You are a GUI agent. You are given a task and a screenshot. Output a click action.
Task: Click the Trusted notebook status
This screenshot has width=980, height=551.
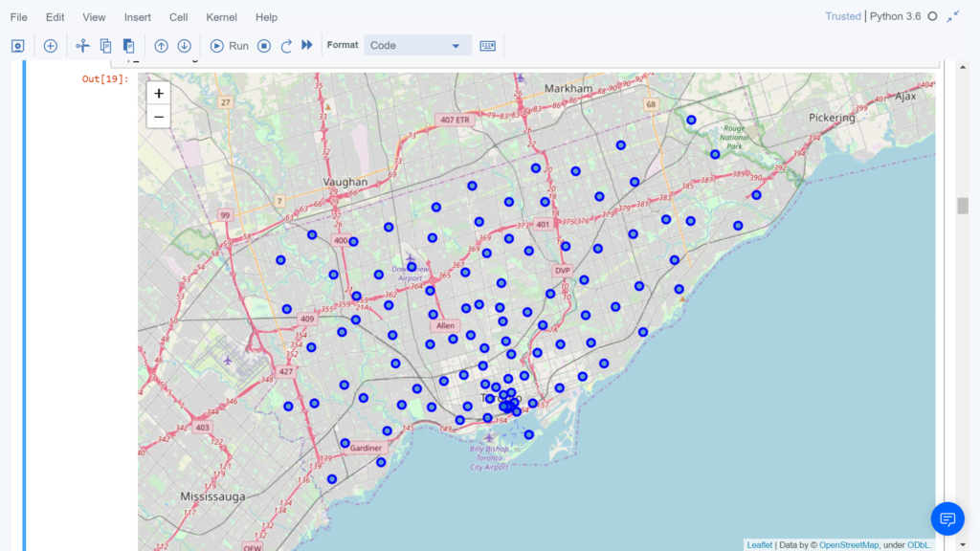(841, 16)
